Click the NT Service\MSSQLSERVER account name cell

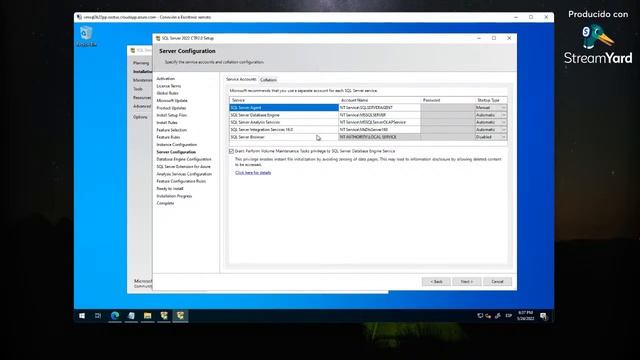coord(380,115)
